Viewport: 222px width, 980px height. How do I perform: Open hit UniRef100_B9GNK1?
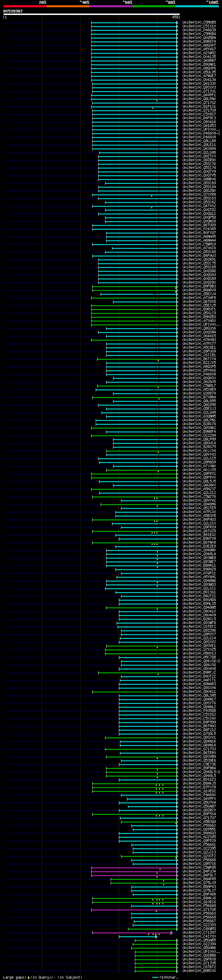[199, 64]
